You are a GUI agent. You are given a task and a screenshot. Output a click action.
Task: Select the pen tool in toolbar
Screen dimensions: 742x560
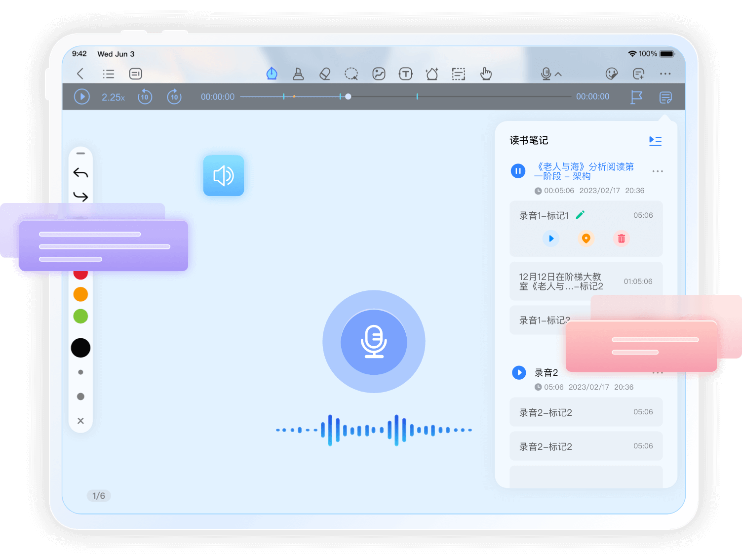coord(272,74)
